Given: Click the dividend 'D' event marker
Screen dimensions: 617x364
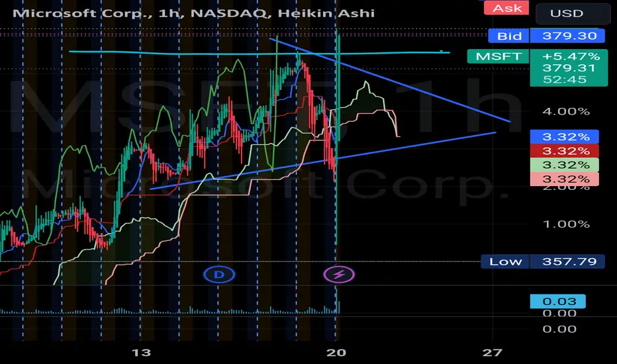Looking at the screenshot, I should click(x=219, y=275).
